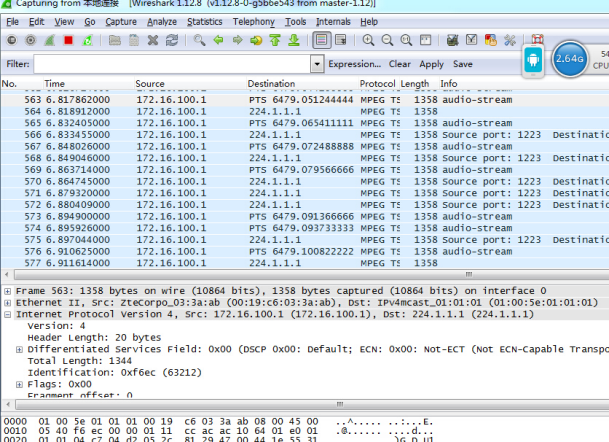Reload the capture file icon
Viewport: 609px width, 442px height.
click(172, 40)
